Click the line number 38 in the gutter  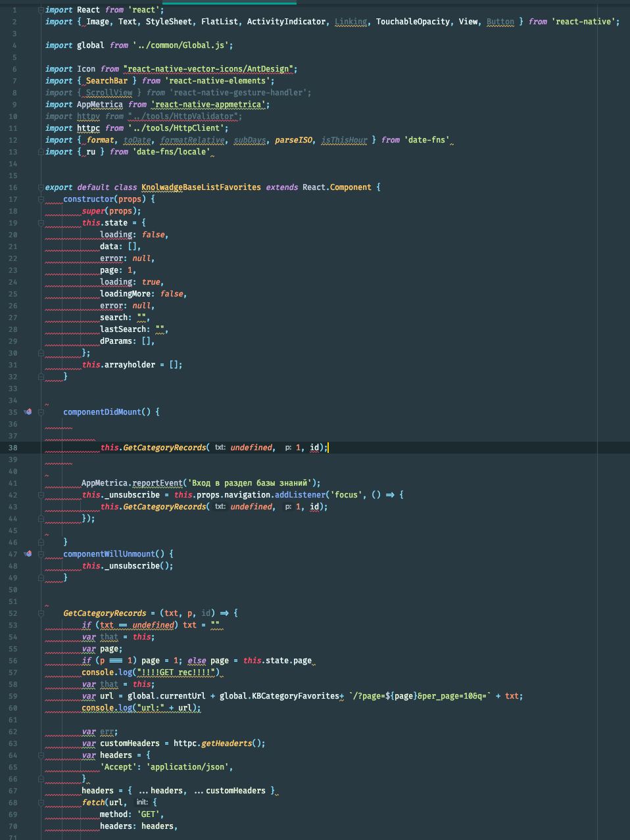point(14,448)
